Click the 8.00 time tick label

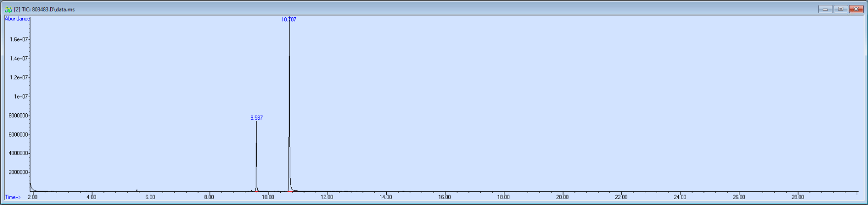pyautogui.click(x=209, y=197)
